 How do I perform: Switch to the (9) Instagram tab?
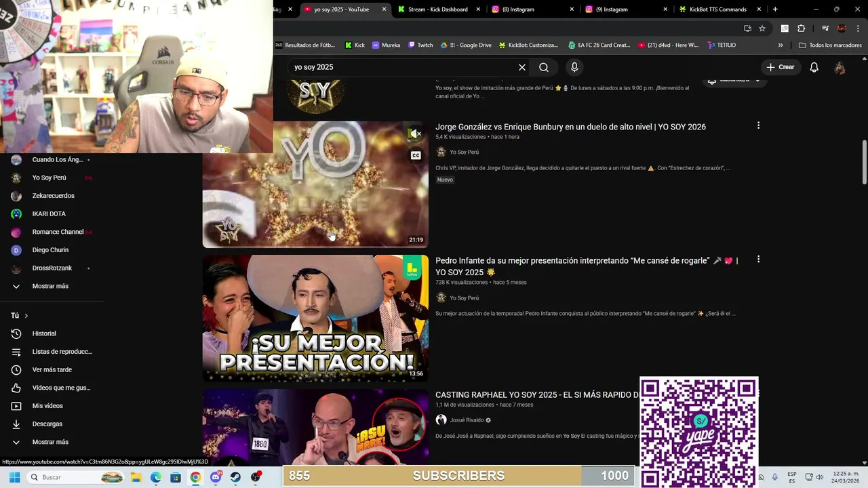pyautogui.click(x=626, y=9)
